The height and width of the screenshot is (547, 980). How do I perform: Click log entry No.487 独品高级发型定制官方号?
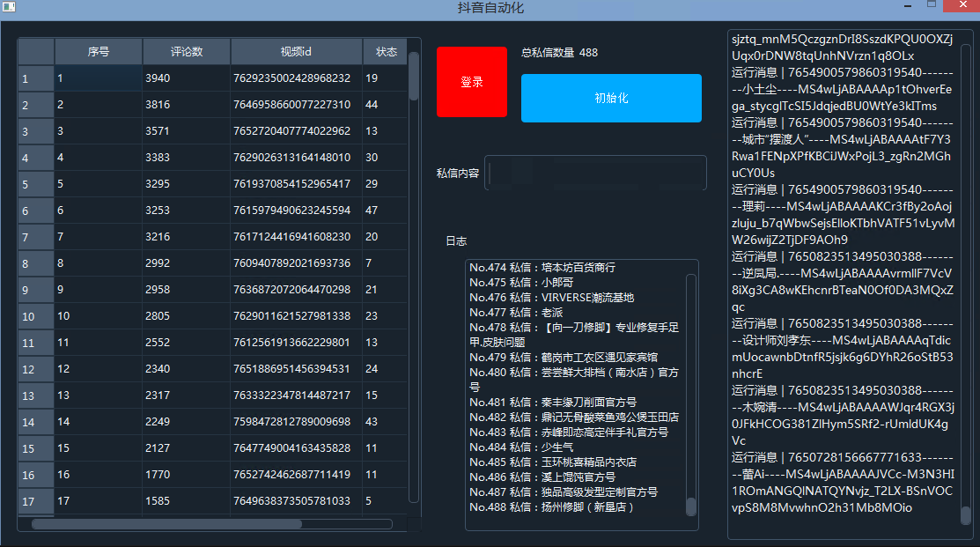coord(564,492)
